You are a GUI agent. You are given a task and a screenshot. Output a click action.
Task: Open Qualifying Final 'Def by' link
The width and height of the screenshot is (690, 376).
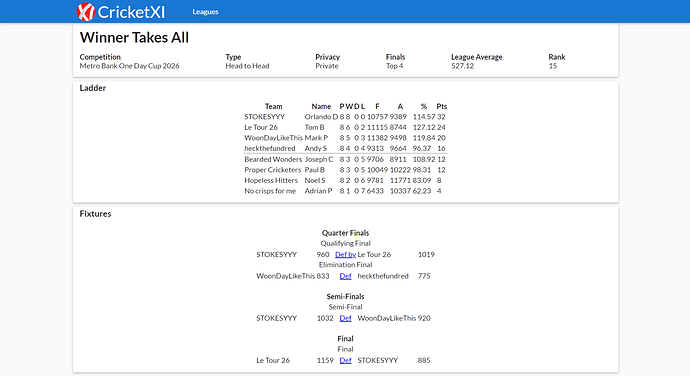coord(345,254)
